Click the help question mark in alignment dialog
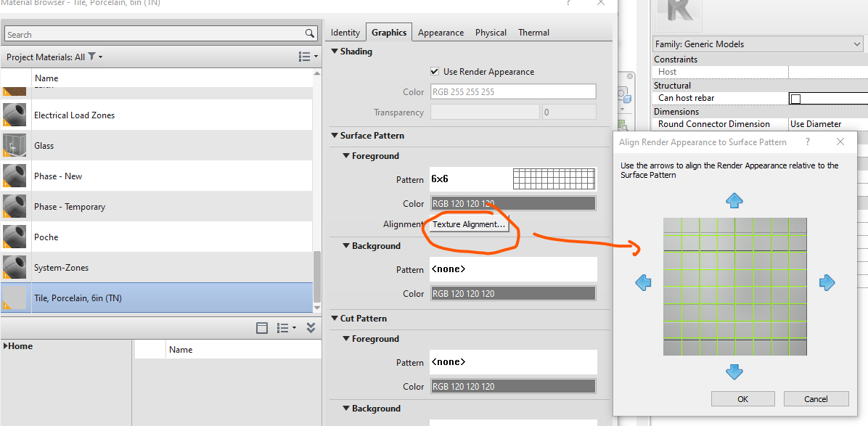 click(x=807, y=142)
